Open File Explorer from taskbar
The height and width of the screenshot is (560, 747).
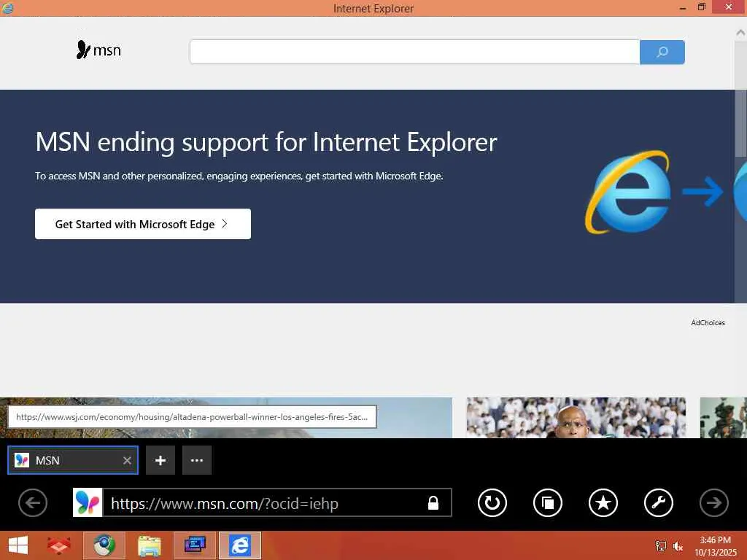coord(149,545)
